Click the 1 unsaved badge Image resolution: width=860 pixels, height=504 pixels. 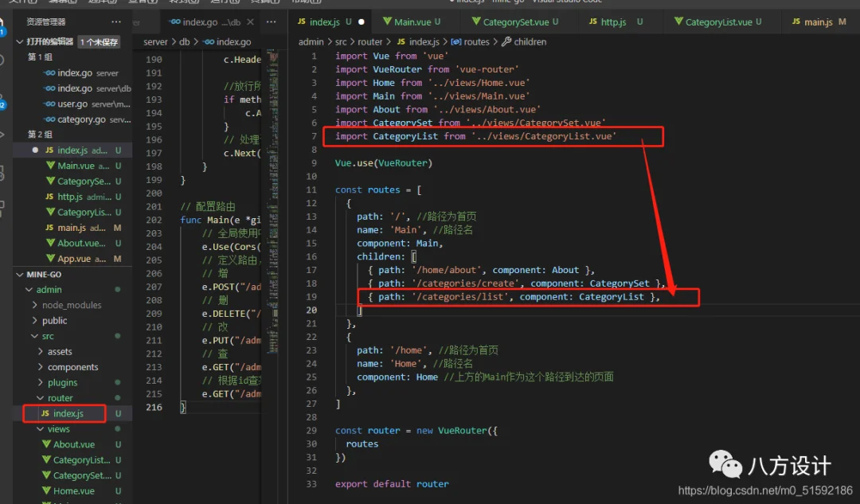(x=99, y=41)
